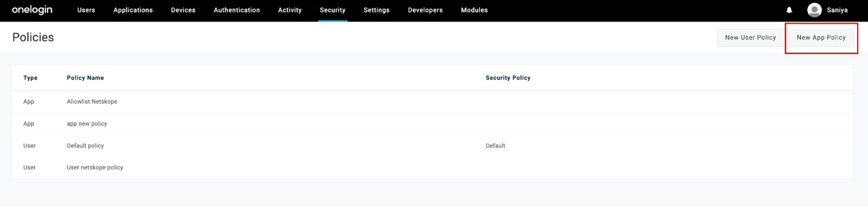The height and width of the screenshot is (207, 868).
Task: Click the Default security policy value
Action: point(495,145)
